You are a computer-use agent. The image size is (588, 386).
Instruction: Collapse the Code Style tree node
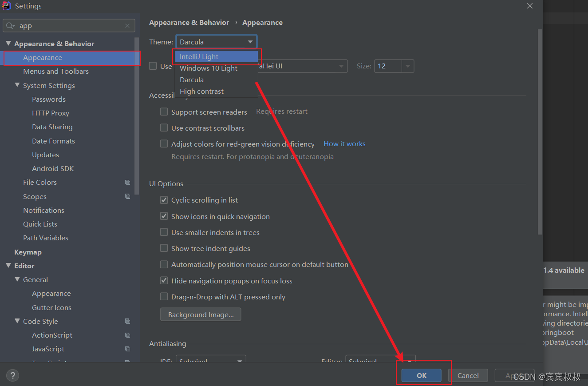[x=17, y=321]
